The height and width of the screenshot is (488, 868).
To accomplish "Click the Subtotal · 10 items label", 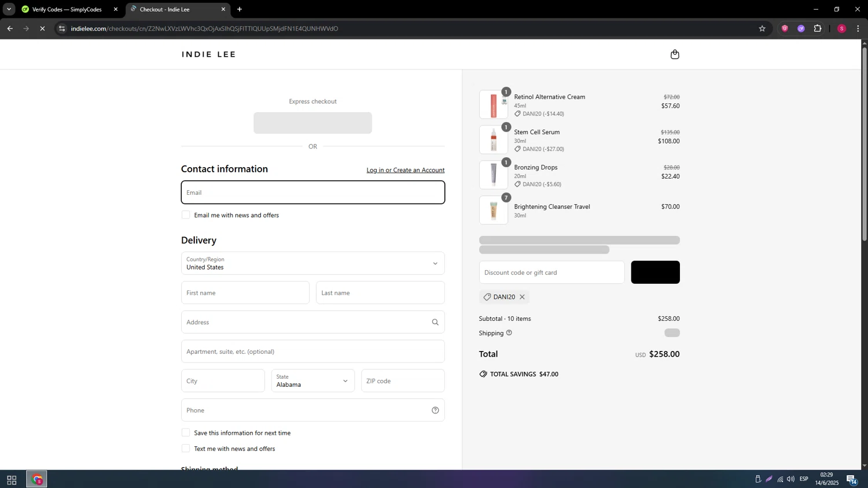I will click(x=505, y=319).
